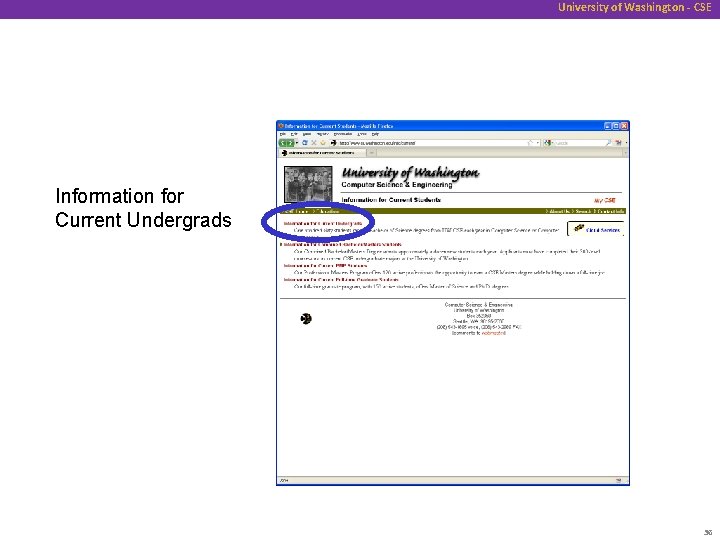Click the Information for Current Students heading
Screen dimensions: 720x540
click(391, 200)
